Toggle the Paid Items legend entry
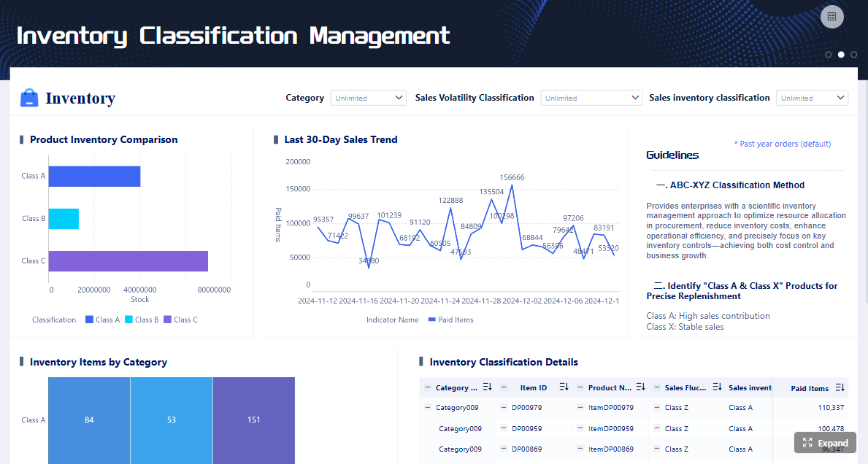868x464 pixels. (x=450, y=320)
